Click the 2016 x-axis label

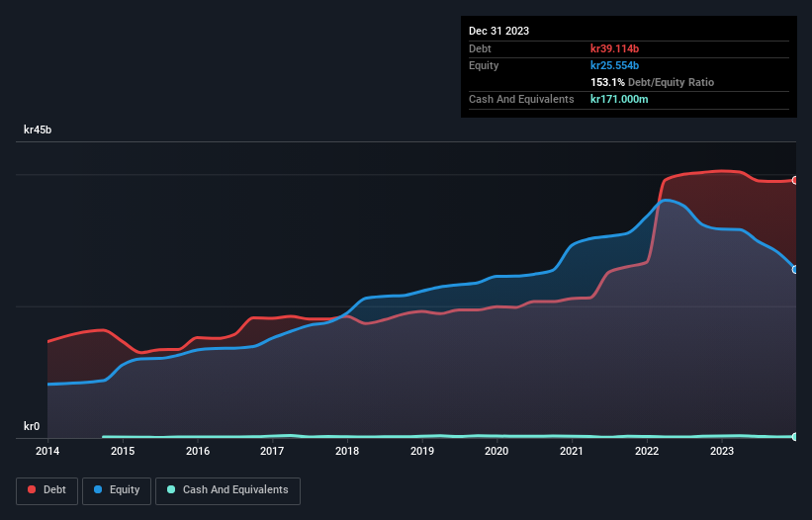198,451
